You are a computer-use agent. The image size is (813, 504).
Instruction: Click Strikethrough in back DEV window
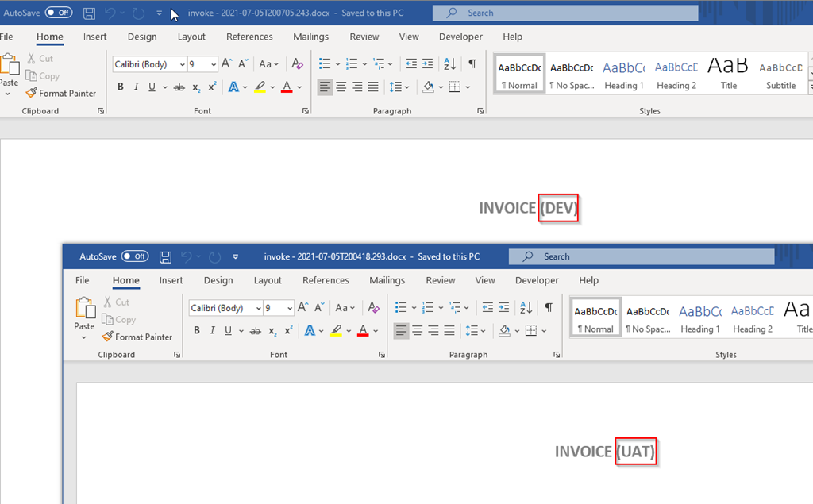click(179, 87)
